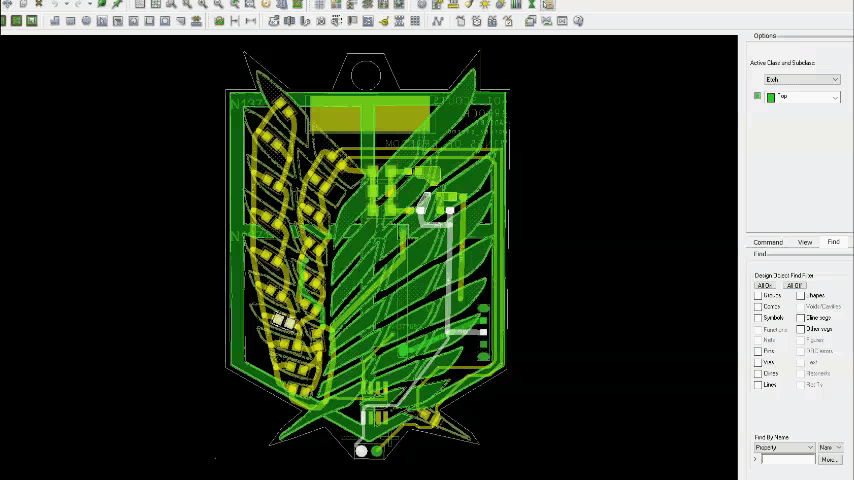Toggle the grid display icon
Viewport: 854px width, 480px height.
[x=320, y=4]
